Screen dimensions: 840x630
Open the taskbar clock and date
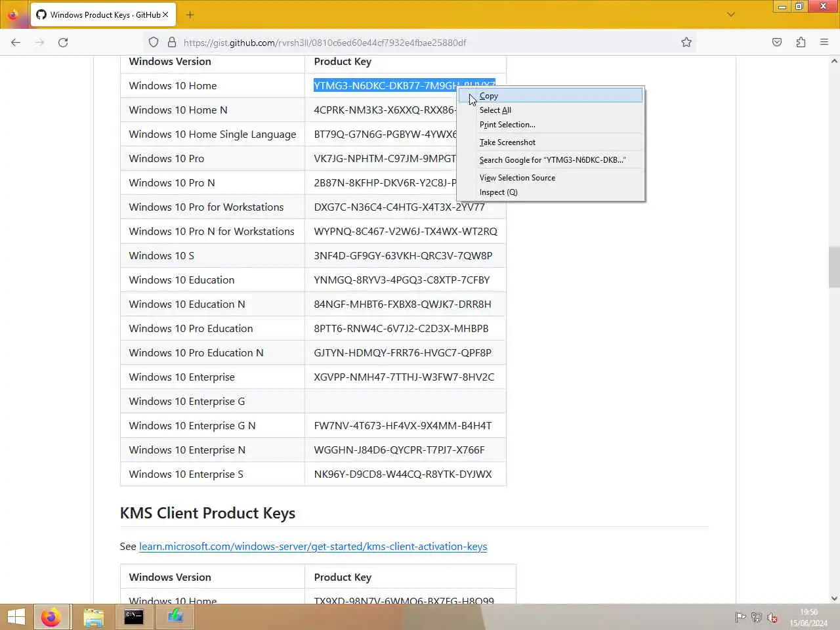[x=808, y=618]
